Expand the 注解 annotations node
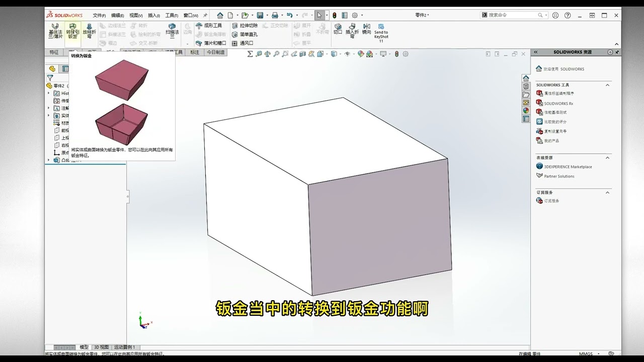Image resolution: width=644 pixels, height=362 pixels. point(49,108)
